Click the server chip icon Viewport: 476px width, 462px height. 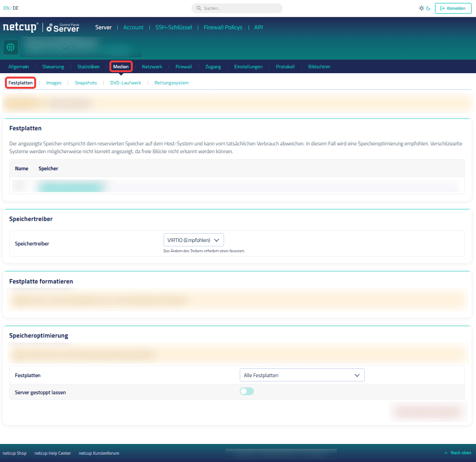(x=11, y=47)
